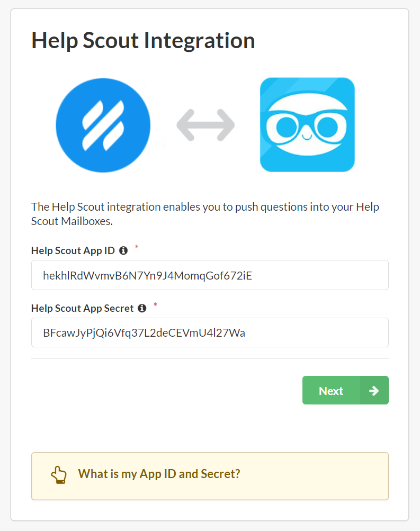Select the Help Scout App Secret field
The image size is (420, 531).
tap(210, 332)
